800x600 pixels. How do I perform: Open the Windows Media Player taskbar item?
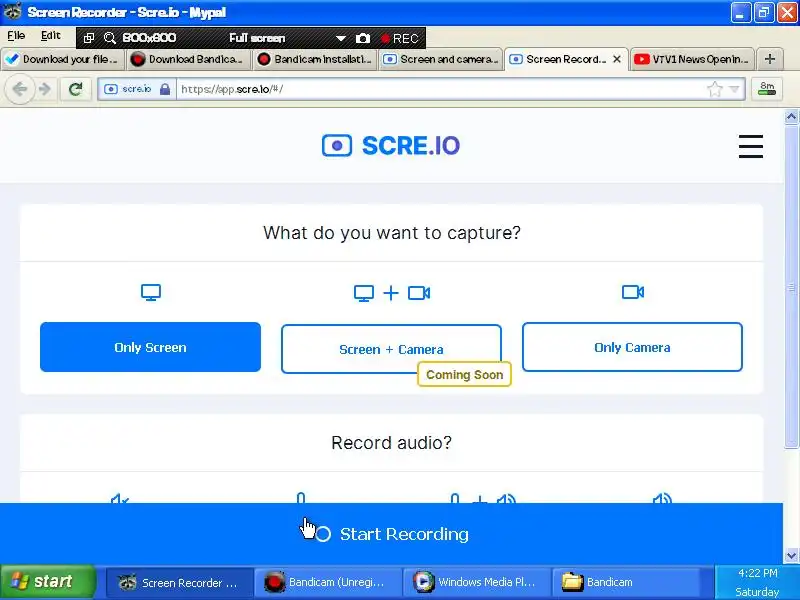point(476,582)
